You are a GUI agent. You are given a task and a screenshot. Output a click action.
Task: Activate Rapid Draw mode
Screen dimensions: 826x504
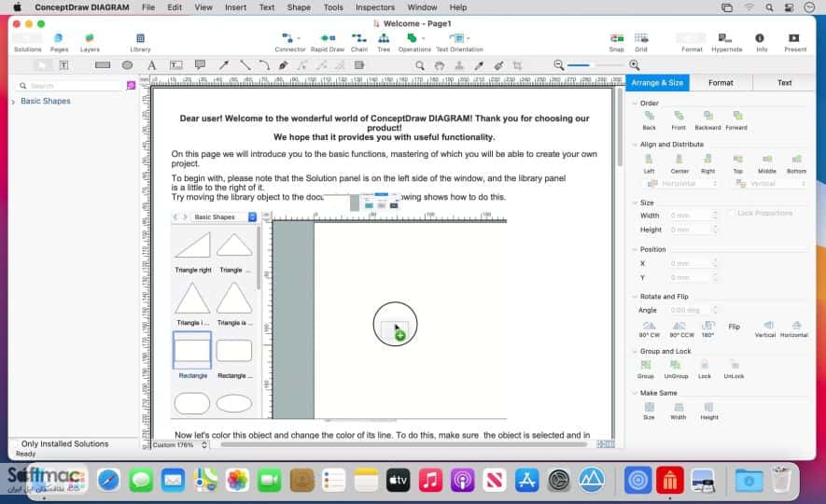328,42
